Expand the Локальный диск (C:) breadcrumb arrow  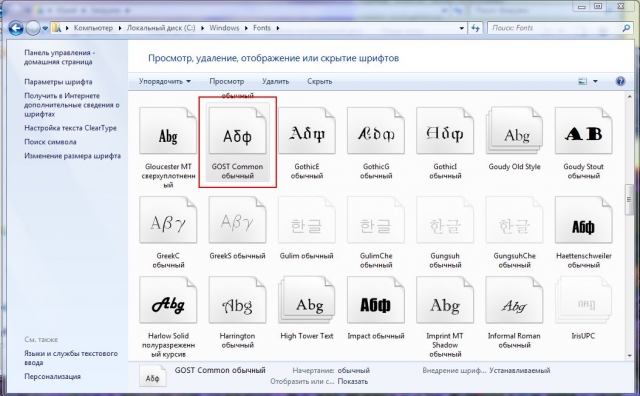[202, 28]
